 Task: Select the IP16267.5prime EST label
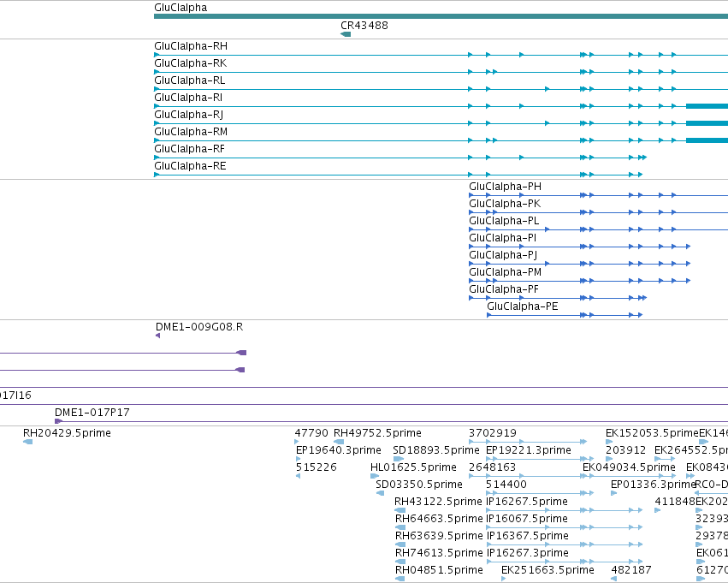[526, 502]
